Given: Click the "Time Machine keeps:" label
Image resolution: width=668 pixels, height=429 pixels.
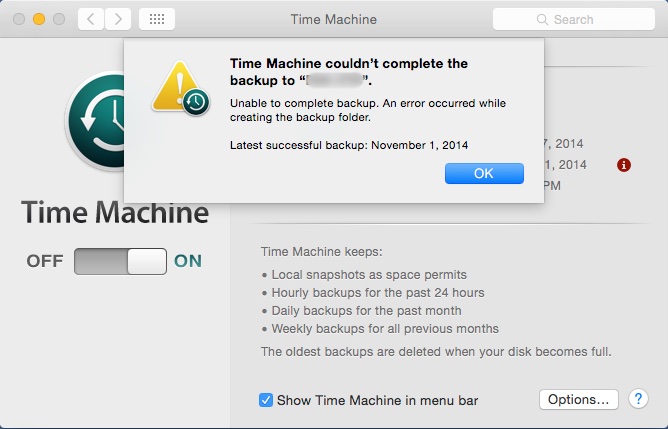Looking at the screenshot, I should click(322, 252).
